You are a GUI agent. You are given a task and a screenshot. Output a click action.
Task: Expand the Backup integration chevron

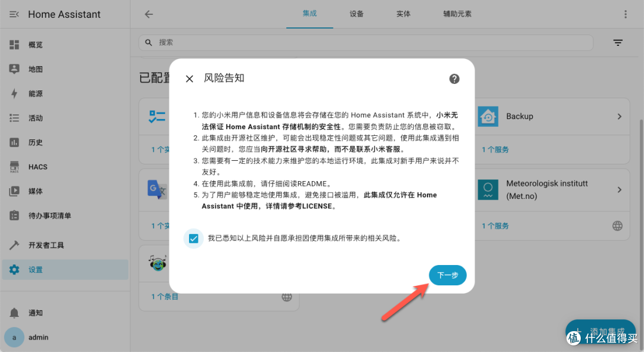pos(620,117)
